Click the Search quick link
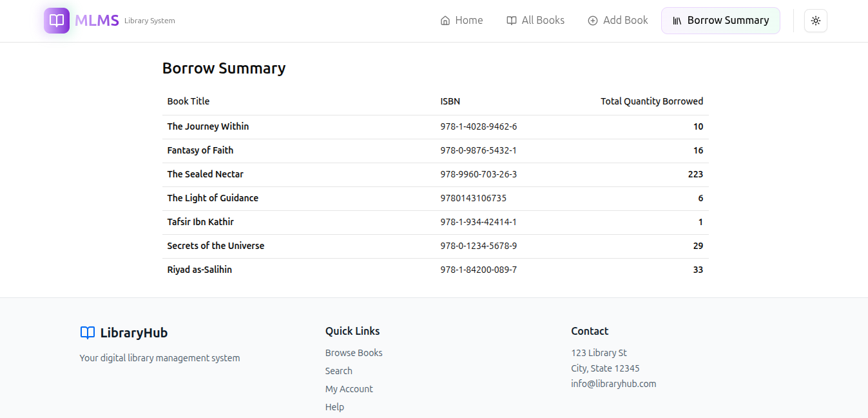 tap(339, 371)
